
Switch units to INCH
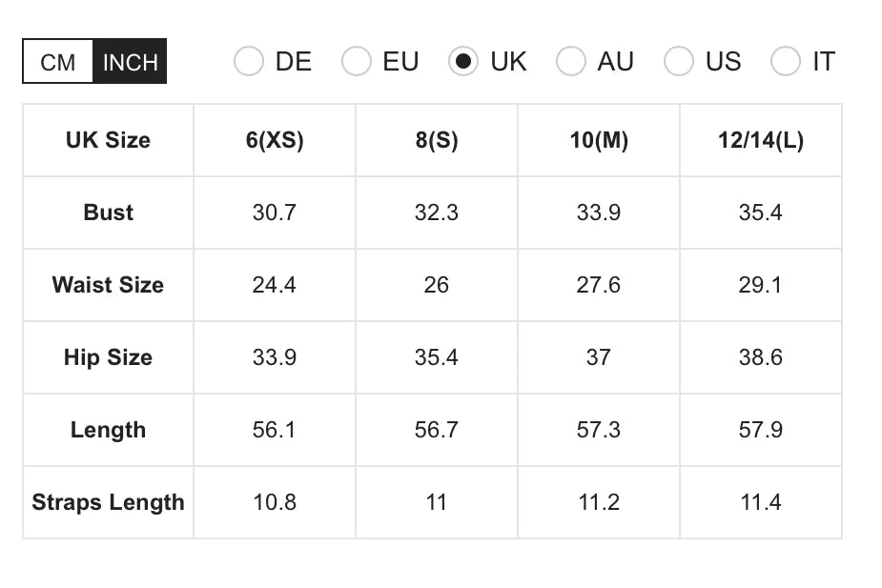(130, 62)
